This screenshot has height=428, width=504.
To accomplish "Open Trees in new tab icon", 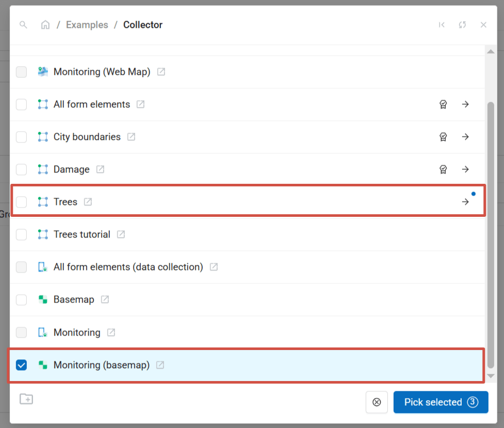I will pos(88,202).
